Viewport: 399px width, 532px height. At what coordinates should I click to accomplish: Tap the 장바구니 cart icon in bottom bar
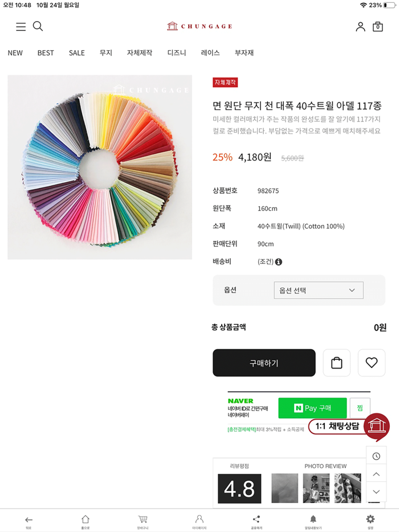pyautogui.click(x=142, y=520)
